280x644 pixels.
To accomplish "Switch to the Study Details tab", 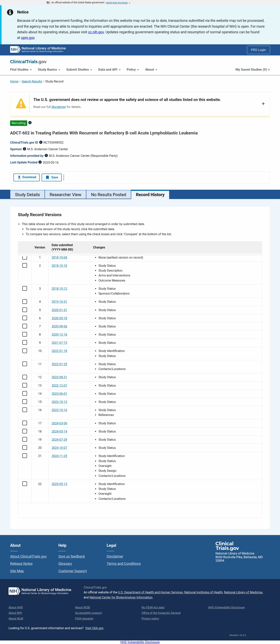I will click(x=27, y=195).
